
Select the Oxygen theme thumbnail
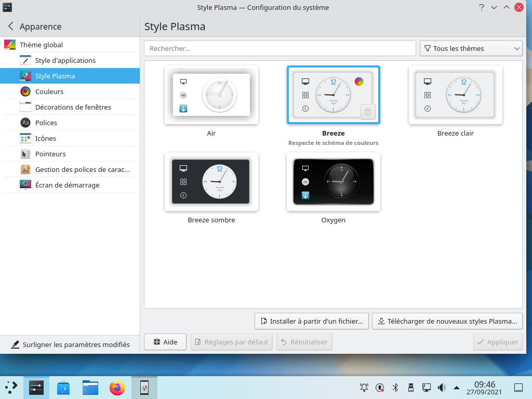(333, 181)
